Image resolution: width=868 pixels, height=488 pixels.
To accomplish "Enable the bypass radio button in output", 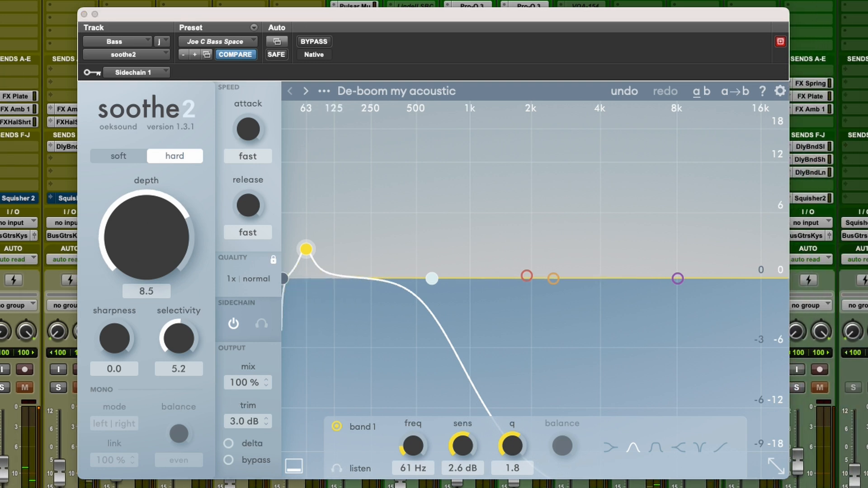I will tap(229, 460).
